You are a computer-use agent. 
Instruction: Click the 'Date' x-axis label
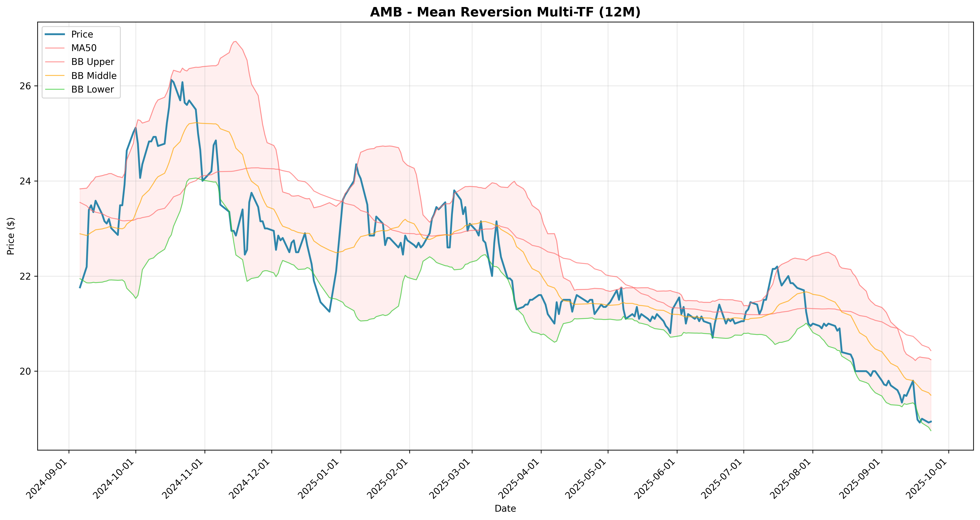click(505, 508)
